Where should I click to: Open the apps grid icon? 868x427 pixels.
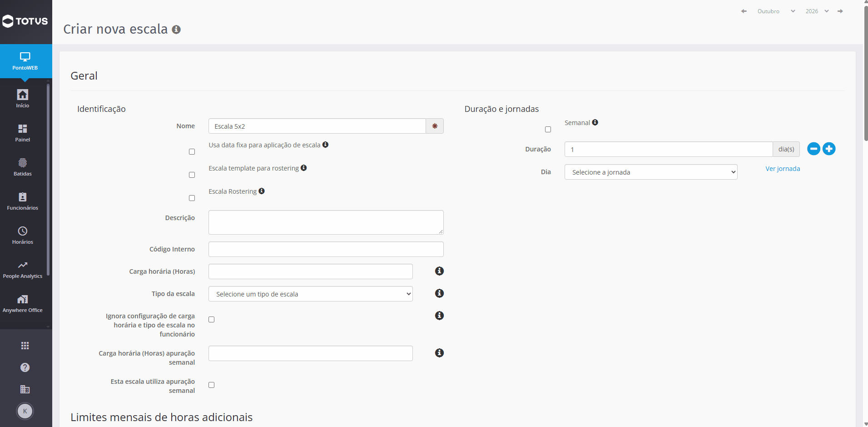tap(25, 346)
